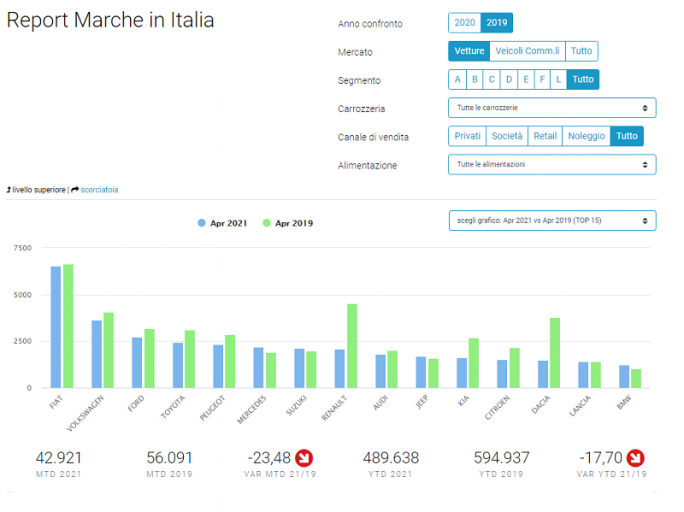Choose Veicoli Comm.li market filter
Viewport: 684px width, 512px height.
(x=527, y=51)
